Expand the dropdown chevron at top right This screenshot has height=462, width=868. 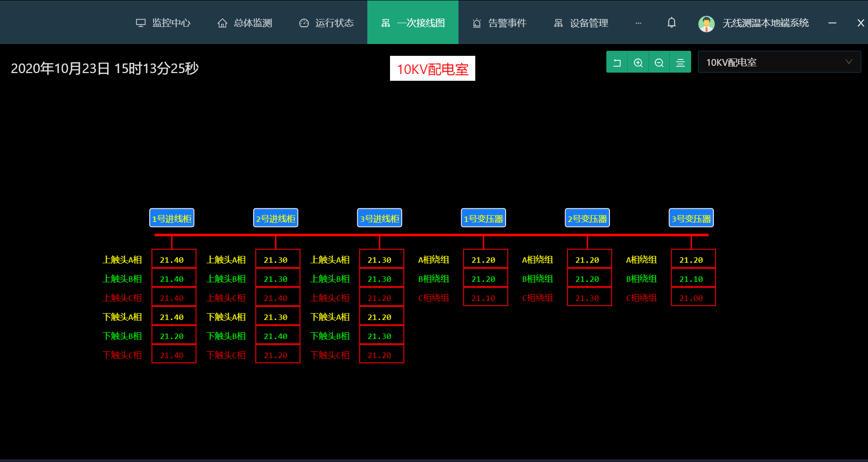pos(848,62)
